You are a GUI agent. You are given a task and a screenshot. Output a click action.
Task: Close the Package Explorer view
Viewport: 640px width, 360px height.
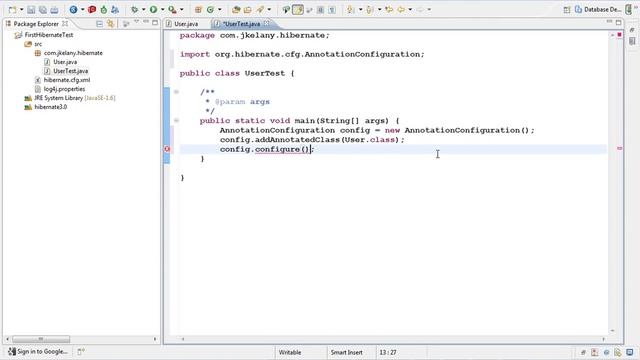click(x=65, y=24)
